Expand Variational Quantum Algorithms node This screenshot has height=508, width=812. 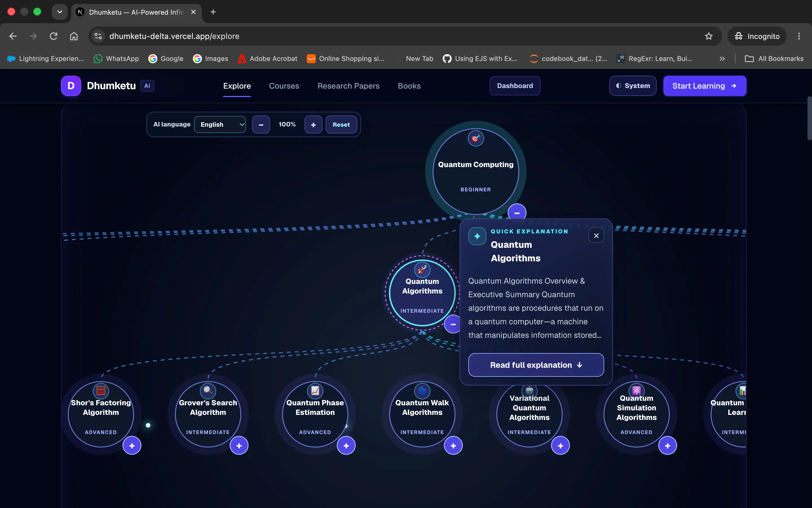[x=560, y=446]
